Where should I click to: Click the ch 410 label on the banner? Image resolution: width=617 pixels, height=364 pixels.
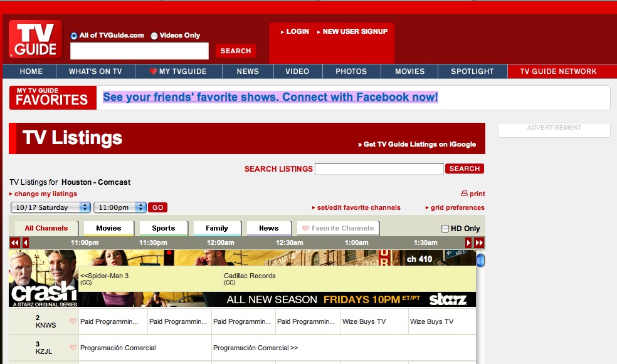tap(419, 259)
